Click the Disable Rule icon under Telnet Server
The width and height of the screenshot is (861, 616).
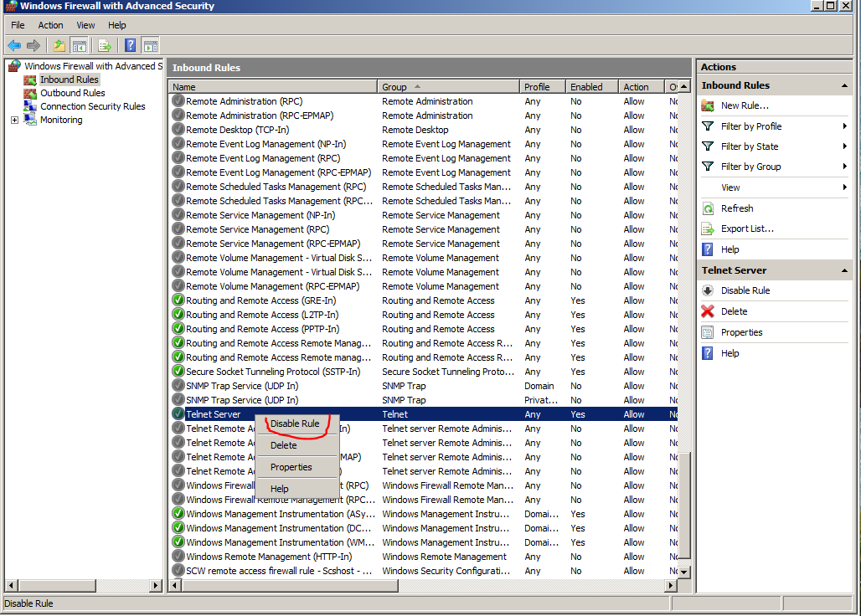pyautogui.click(x=708, y=290)
